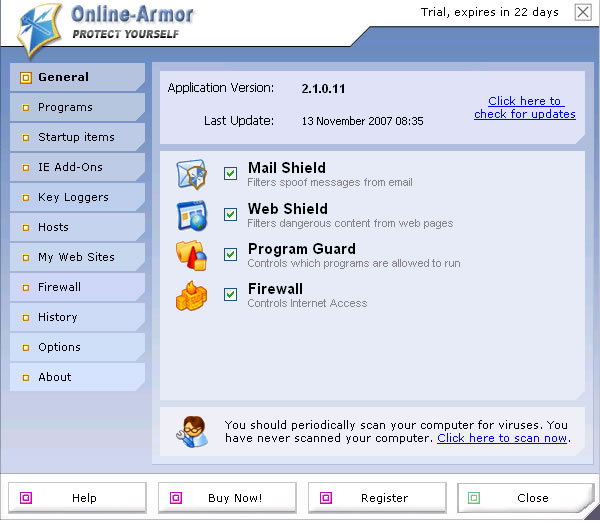
Task: Open the Hosts section
Action: click(77, 227)
